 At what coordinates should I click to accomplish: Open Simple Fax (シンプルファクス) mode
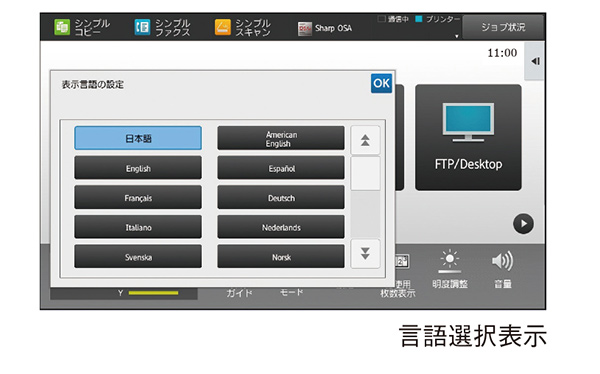point(163,28)
